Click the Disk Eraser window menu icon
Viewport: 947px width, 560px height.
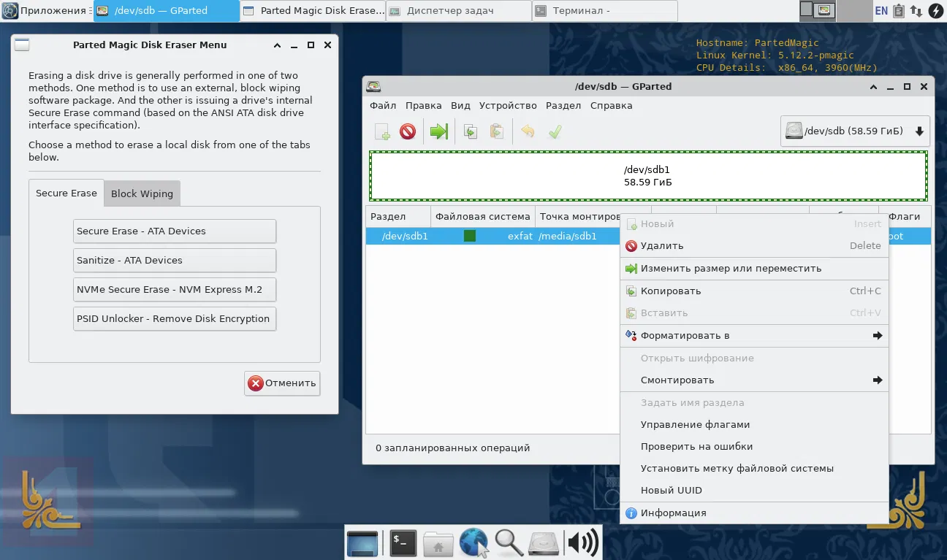[22, 45]
